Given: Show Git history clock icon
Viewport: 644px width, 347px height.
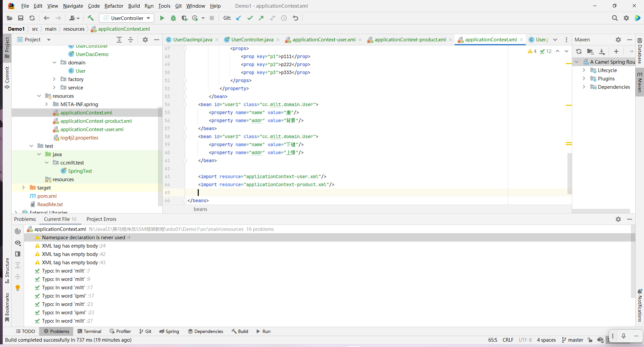Looking at the screenshot, I should [x=284, y=18].
